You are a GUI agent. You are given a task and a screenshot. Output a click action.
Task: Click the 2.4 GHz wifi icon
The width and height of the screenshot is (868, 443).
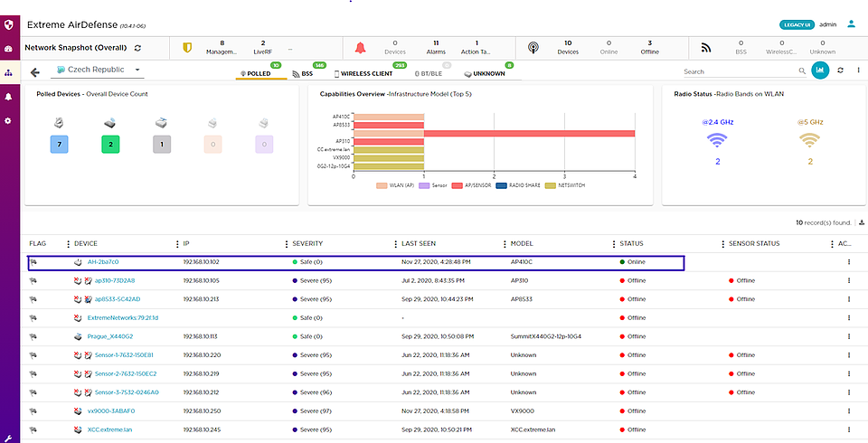[717, 141]
